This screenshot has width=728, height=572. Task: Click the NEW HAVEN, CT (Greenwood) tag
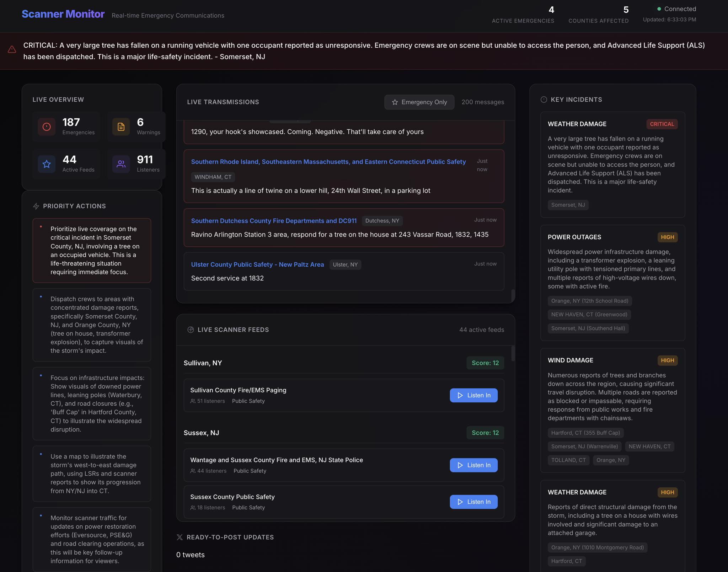589,314
